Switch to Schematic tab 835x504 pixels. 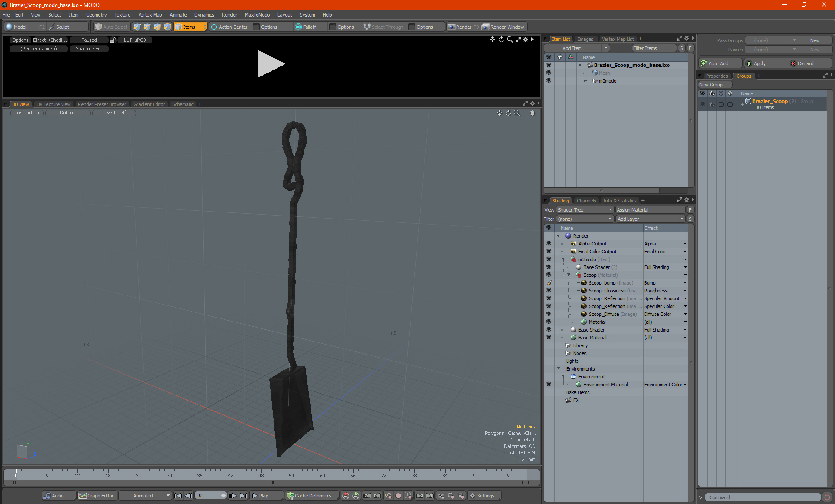[x=183, y=104]
